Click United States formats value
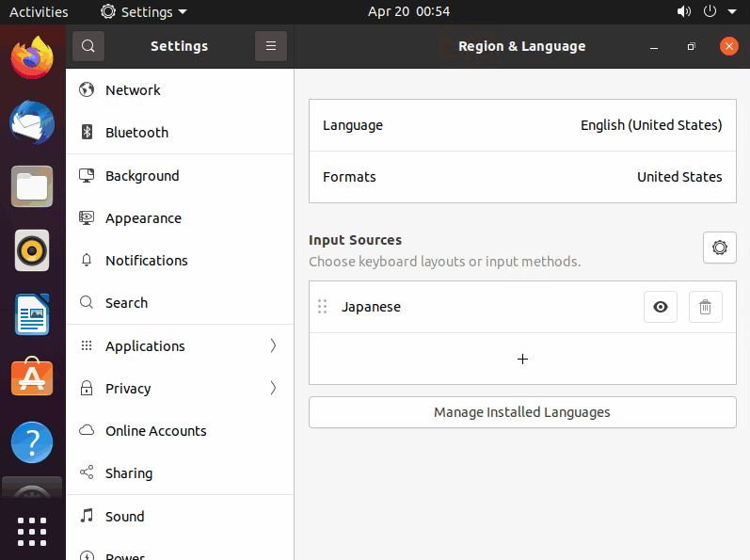750x560 pixels. pos(679,177)
